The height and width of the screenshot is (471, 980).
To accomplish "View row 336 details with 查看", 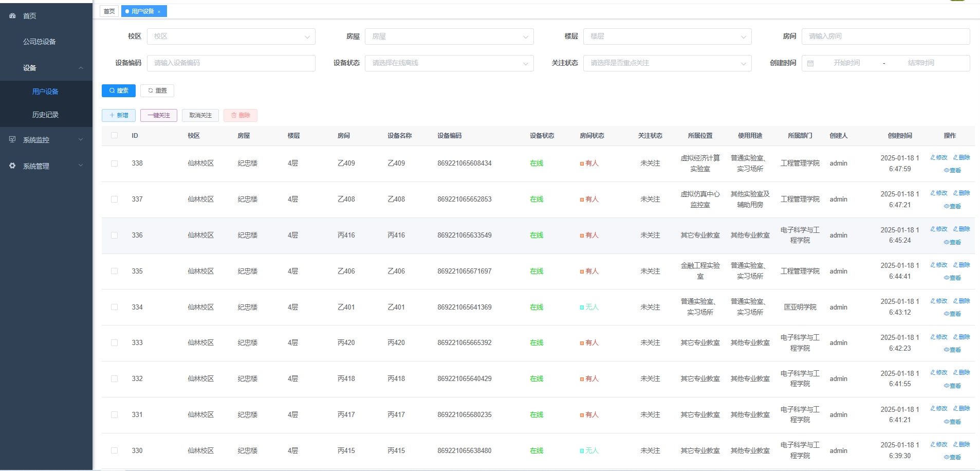I will 952,242.
